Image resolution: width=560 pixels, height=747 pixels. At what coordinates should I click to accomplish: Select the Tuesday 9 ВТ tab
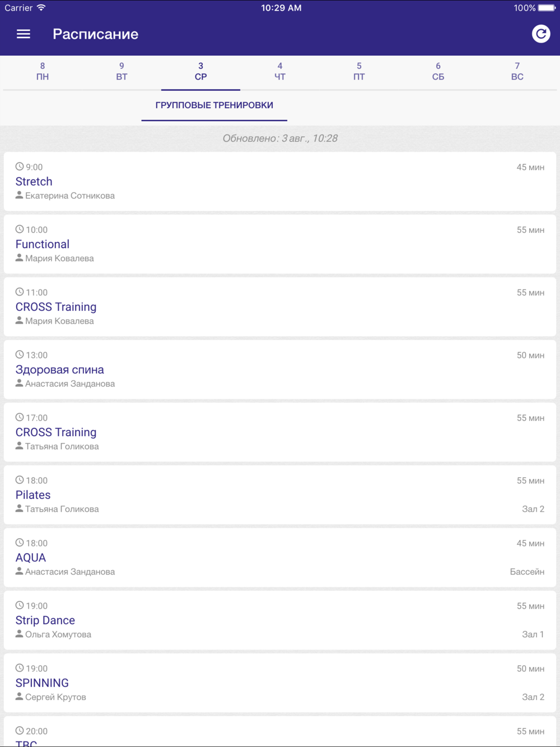(x=122, y=72)
